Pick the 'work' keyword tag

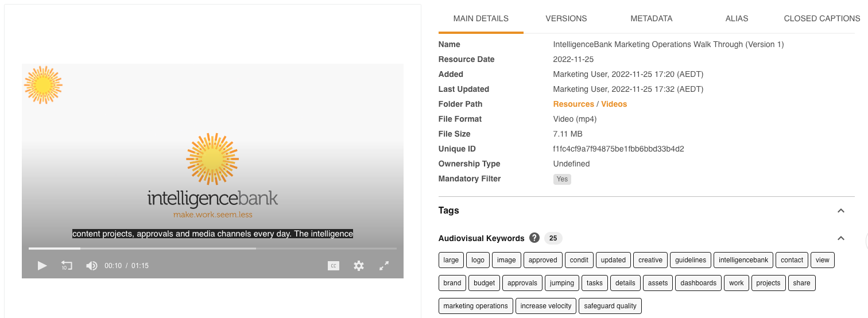coord(737,283)
